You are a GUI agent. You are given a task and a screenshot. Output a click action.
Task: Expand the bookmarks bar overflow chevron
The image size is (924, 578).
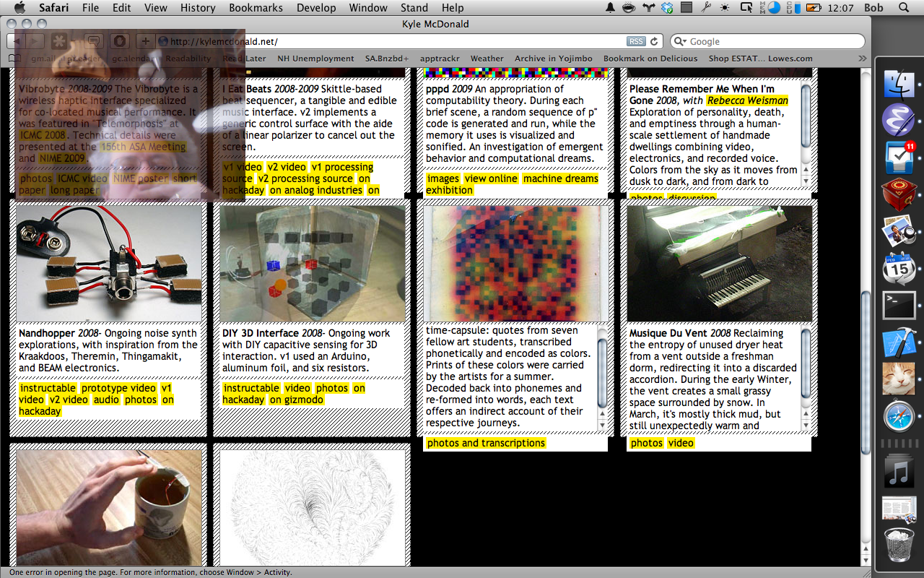point(862,59)
